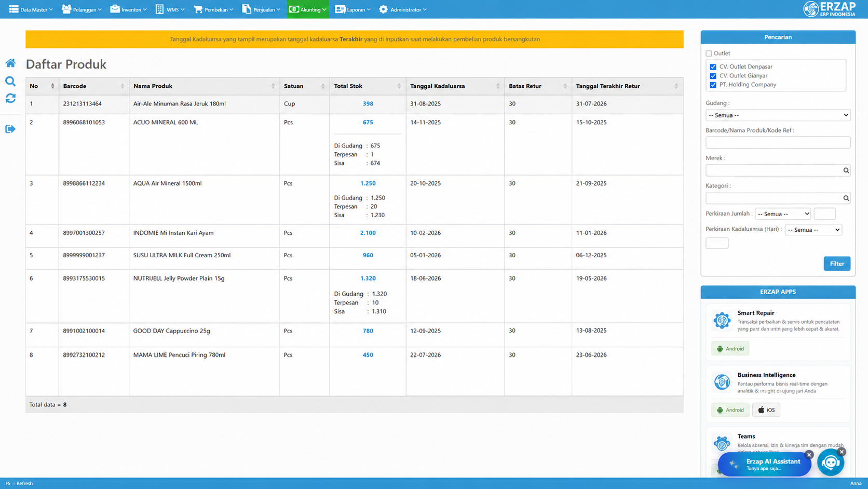This screenshot has width=868, height=489.
Task: Click Smart Repair Android button
Action: [730, 349]
